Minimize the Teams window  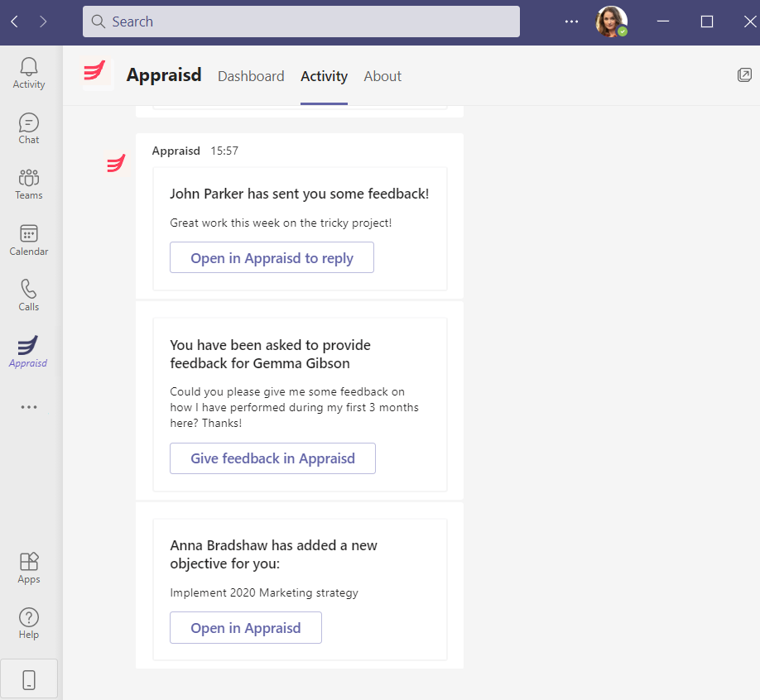click(x=663, y=22)
